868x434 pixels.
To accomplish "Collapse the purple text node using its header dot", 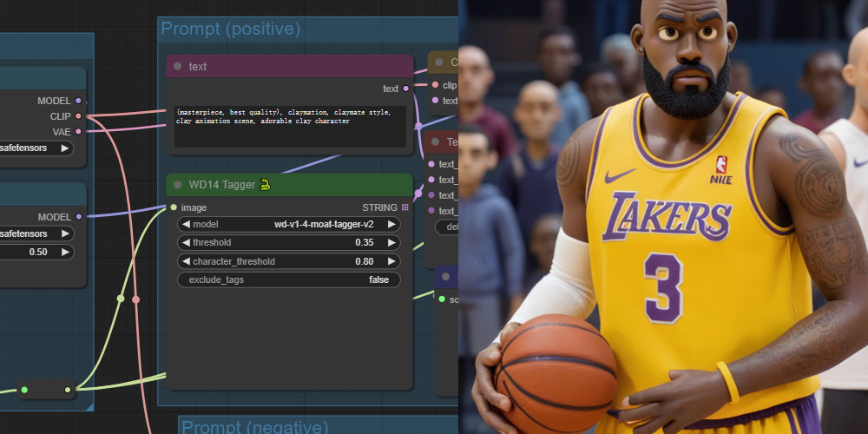I will (x=177, y=67).
